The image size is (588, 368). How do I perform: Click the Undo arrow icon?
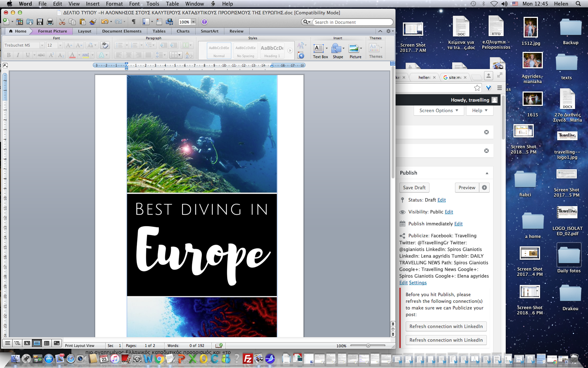click(104, 22)
